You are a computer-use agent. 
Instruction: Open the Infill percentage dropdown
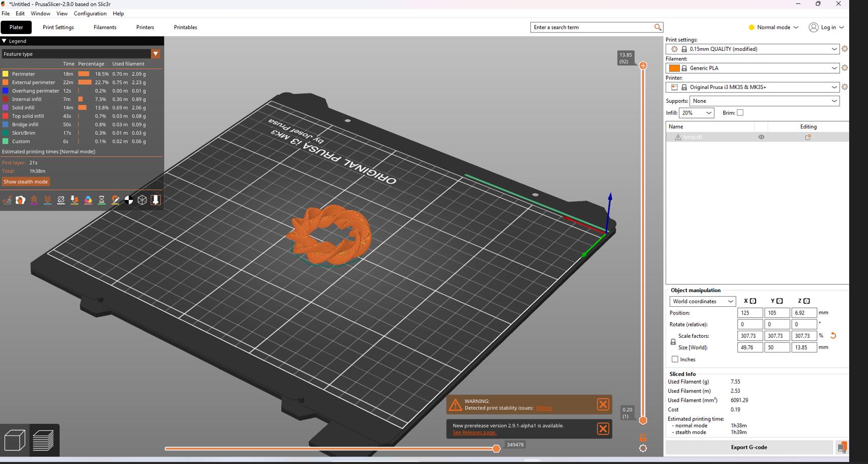[696, 113]
